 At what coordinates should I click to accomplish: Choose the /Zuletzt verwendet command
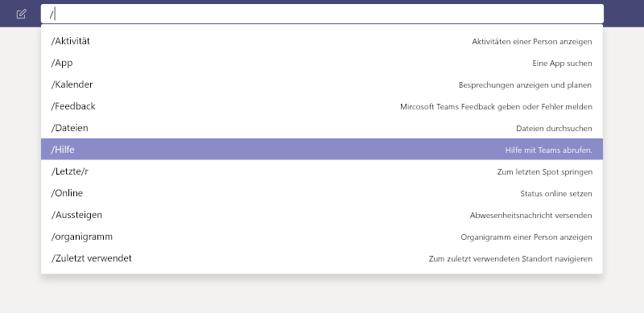pos(322,258)
